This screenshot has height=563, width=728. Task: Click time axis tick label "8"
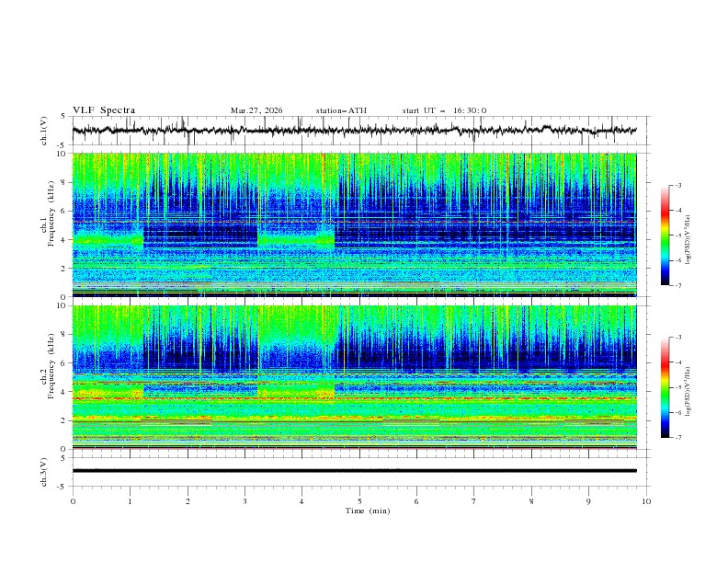pos(531,501)
